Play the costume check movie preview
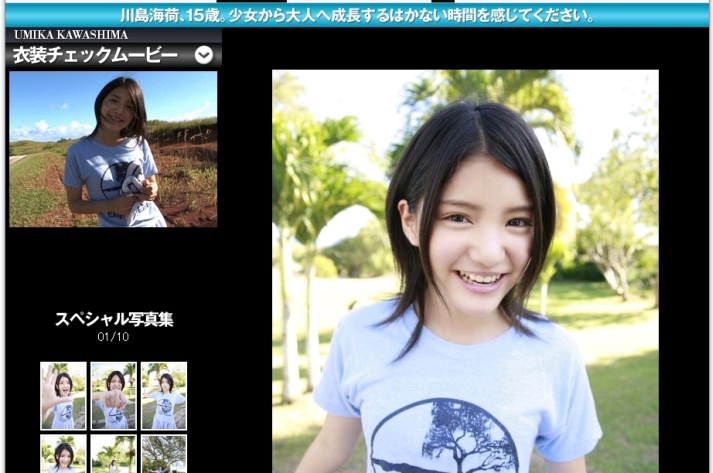This screenshot has height=473, width=713. [113, 149]
